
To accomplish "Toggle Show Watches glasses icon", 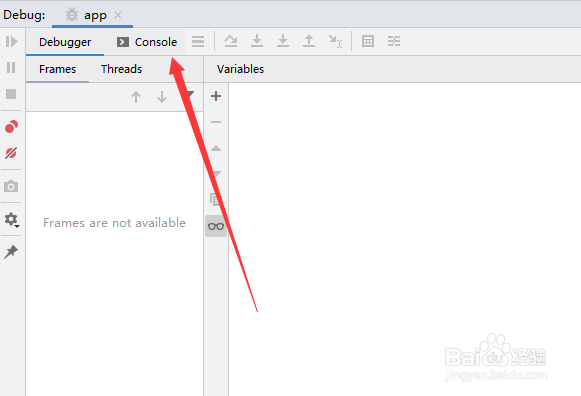I will coord(216,226).
